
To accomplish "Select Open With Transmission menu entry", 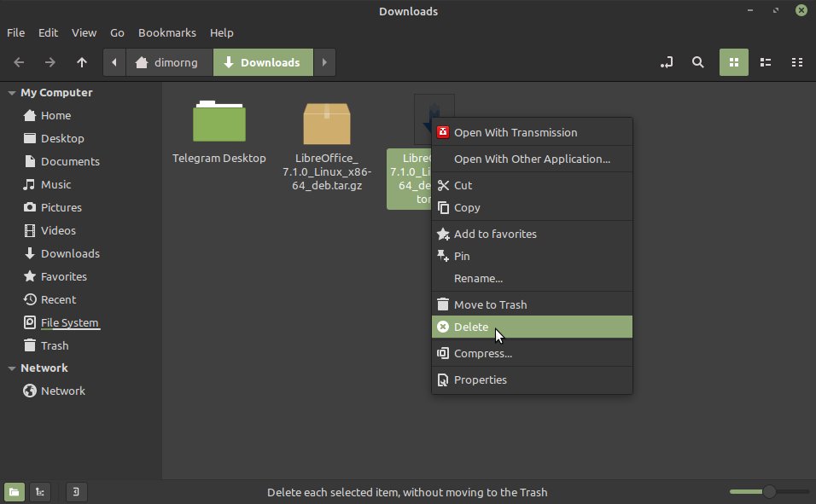I will (515, 132).
